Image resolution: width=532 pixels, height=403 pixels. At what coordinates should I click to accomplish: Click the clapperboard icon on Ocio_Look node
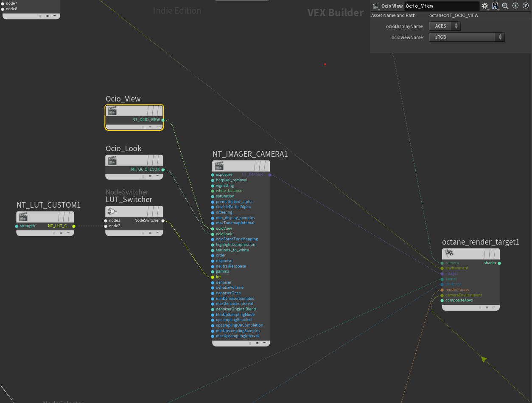112,160
